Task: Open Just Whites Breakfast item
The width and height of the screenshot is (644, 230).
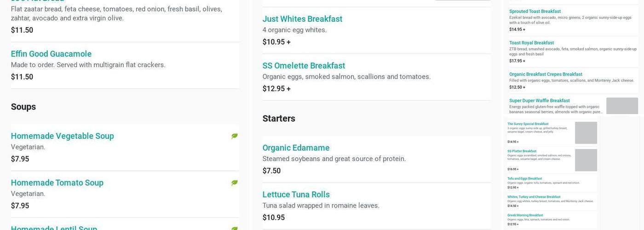Action: click(x=302, y=19)
